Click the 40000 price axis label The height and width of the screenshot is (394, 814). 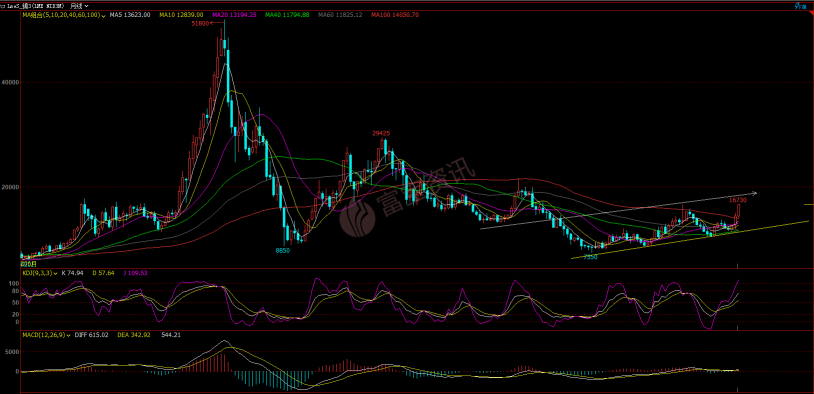11,83
